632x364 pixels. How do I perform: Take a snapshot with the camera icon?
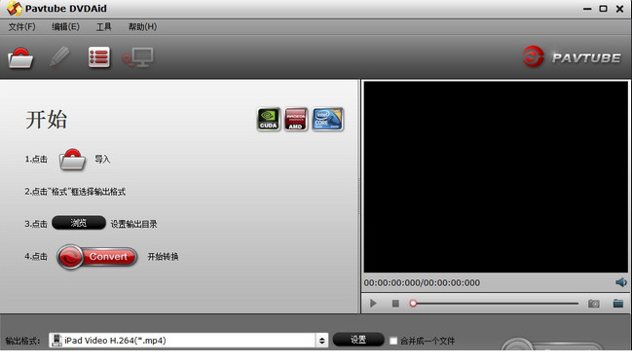pyautogui.click(x=594, y=304)
